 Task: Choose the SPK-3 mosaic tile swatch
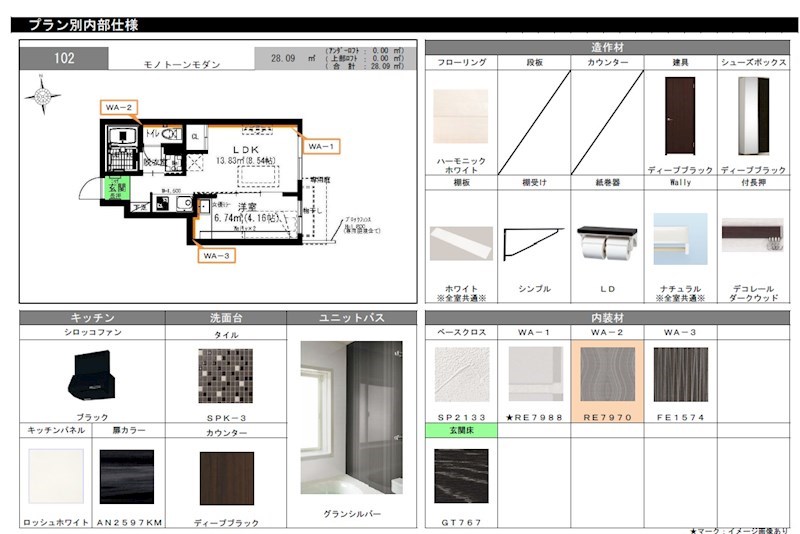225,375
